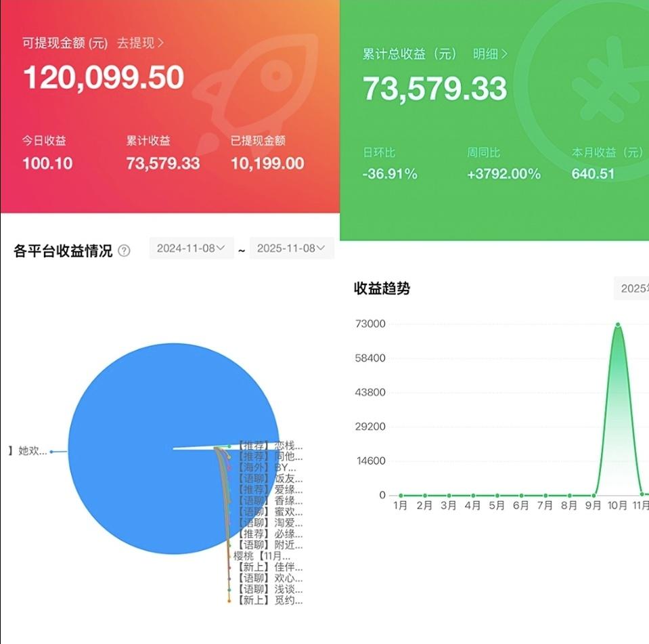Open the 2025-11-08 end date dropdown
This screenshot has width=649, height=644.
pyautogui.click(x=291, y=249)
